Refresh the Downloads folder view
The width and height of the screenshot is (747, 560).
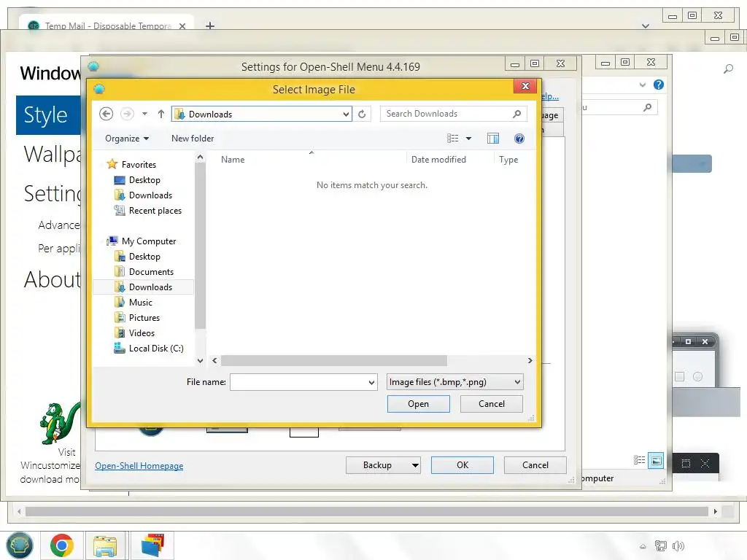[362, 114]
